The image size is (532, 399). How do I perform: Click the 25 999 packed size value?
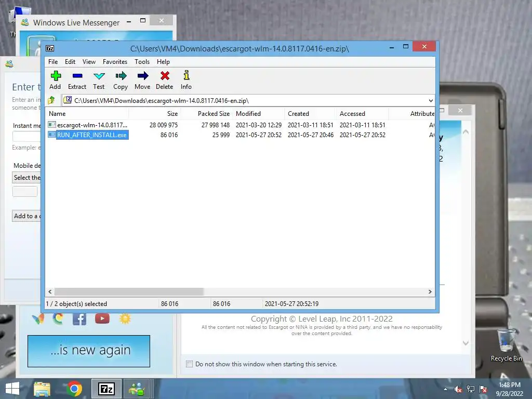tap(221, 135)
